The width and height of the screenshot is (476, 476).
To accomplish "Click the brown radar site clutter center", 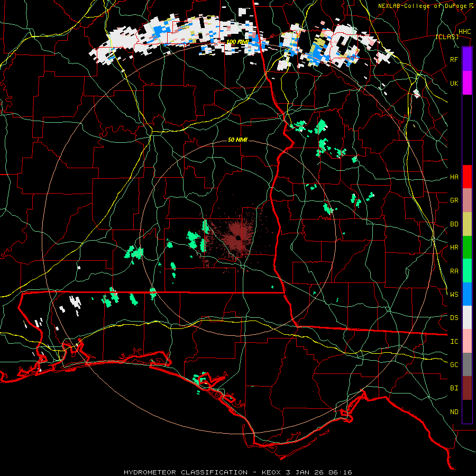I will click(238, 237).
